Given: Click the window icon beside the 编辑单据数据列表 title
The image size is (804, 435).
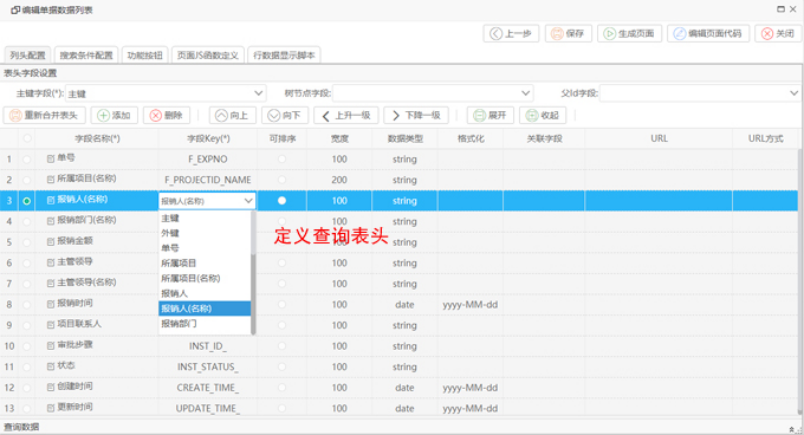Looking at the screenshot, I should coord(15,10).
